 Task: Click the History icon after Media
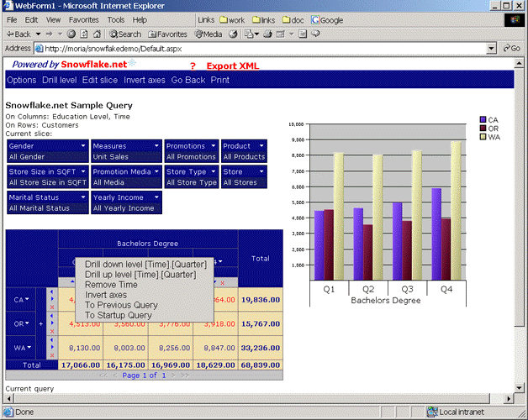click(x=233, y=34)
